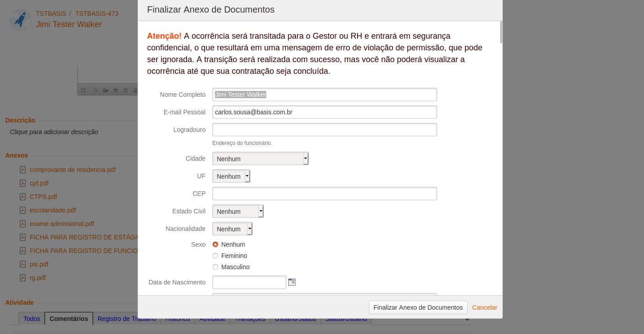The image size is (644, 334).
Task: Switch to the Todos activity tab
Action: [31, 319]
